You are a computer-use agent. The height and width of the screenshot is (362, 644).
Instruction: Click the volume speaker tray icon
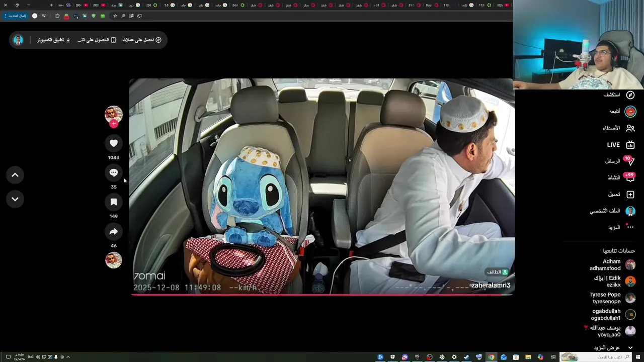point(38,357)
